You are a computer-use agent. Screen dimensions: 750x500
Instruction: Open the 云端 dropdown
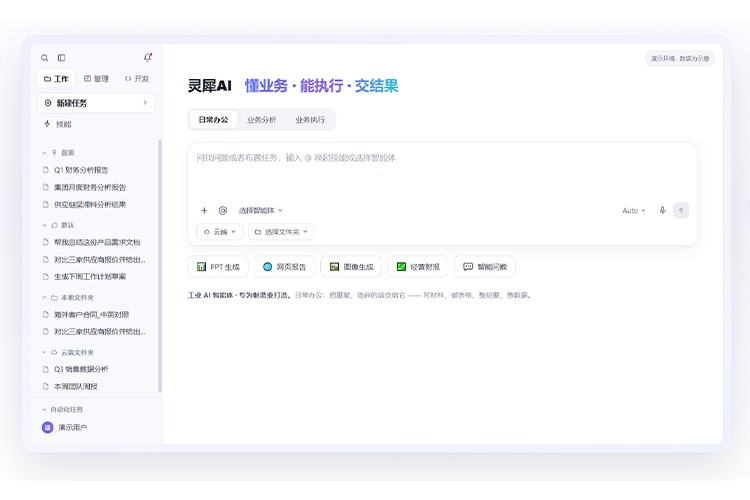(x=220, y=232)
